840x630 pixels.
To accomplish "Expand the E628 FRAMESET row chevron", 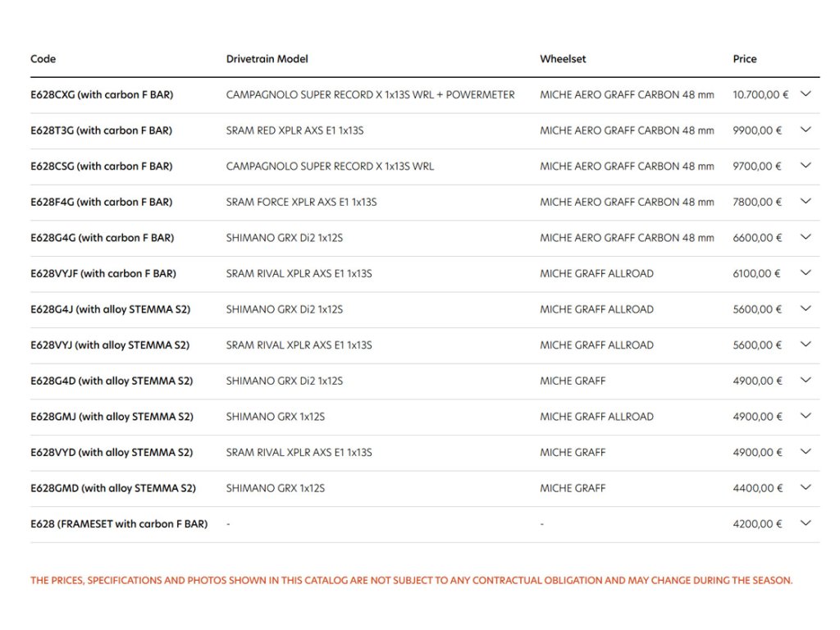I will [x=806, y=523].
